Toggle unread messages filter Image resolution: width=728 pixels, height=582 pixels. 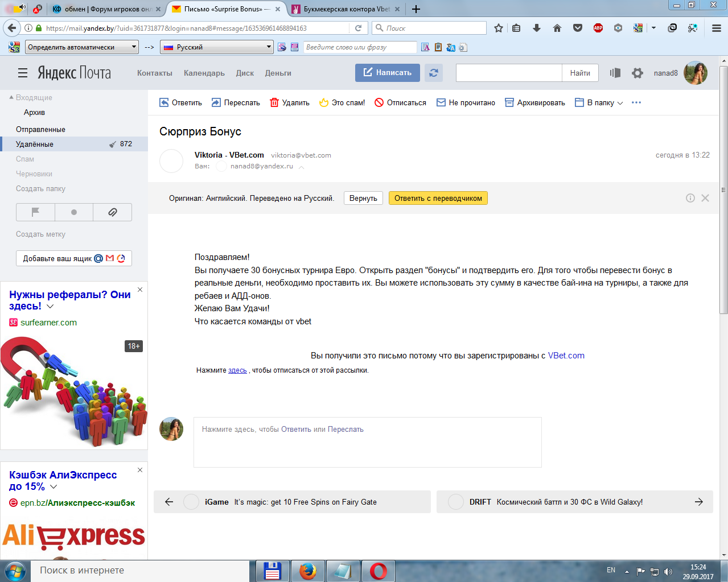tap(74, 212)
